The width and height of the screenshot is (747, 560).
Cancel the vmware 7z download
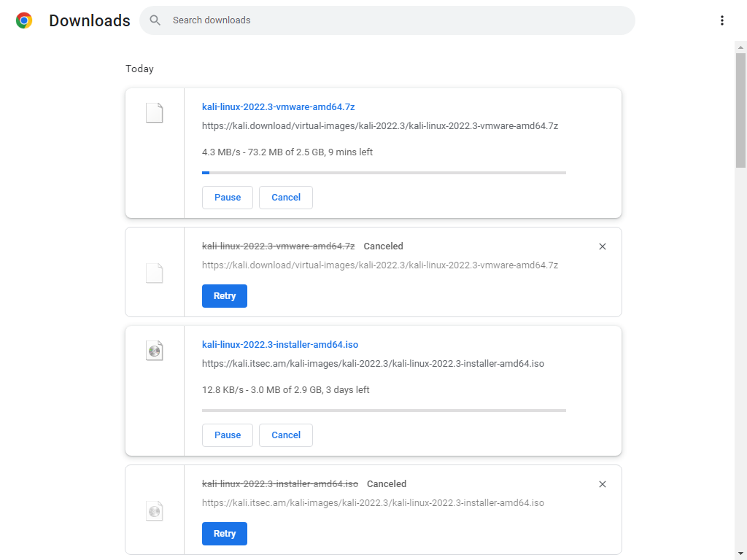click(286, 197)
